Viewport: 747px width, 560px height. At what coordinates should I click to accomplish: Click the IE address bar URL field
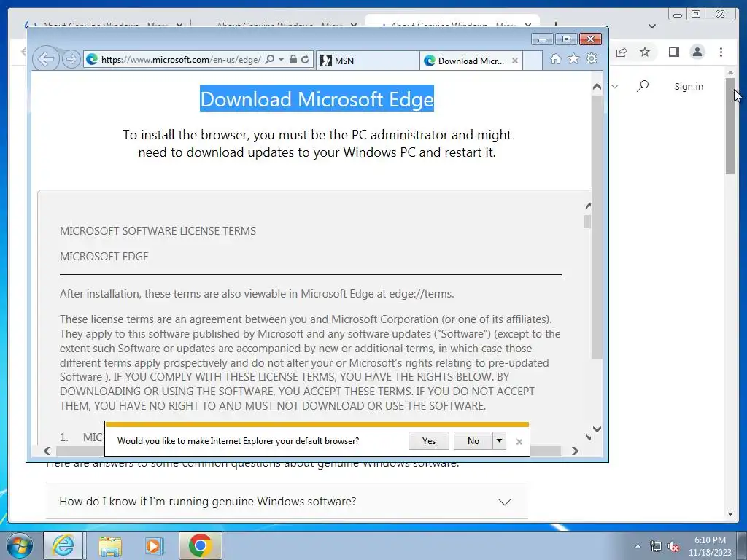point(181,60)
